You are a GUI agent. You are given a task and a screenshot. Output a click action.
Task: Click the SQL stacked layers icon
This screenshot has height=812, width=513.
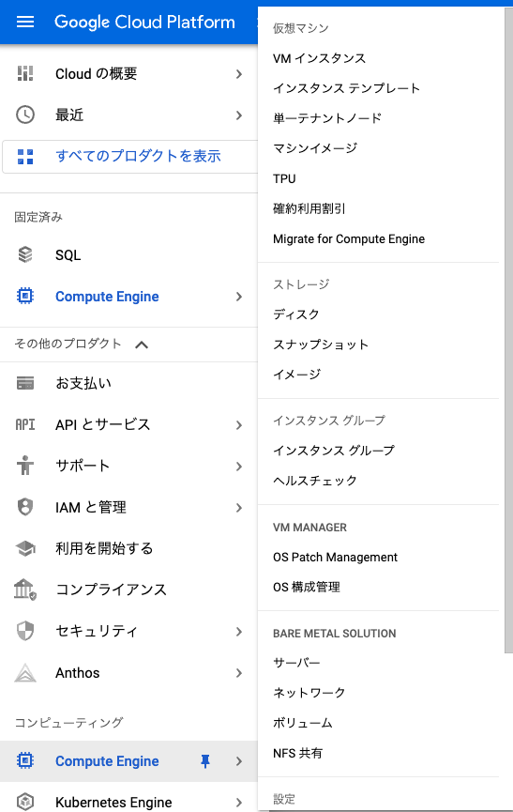tap(25, 254)
